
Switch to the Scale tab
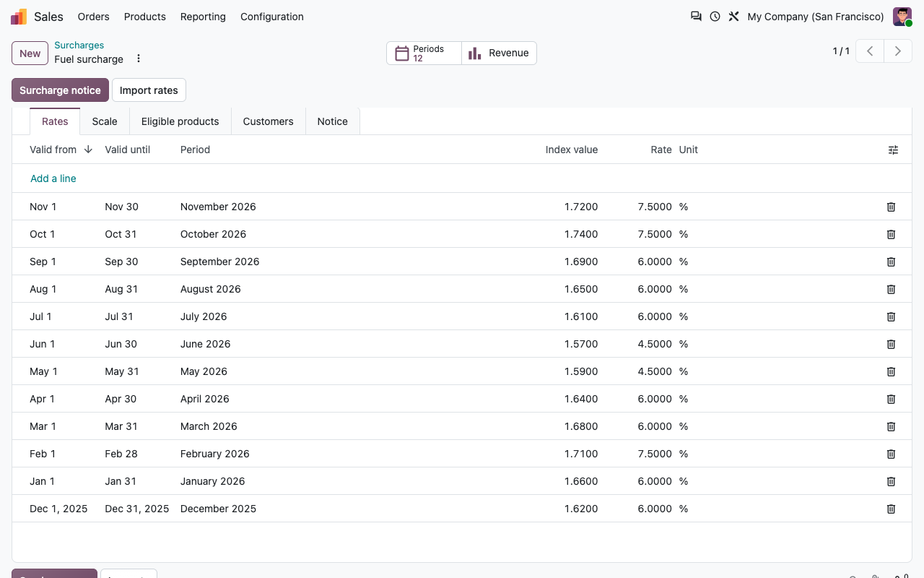pos(105,121)
